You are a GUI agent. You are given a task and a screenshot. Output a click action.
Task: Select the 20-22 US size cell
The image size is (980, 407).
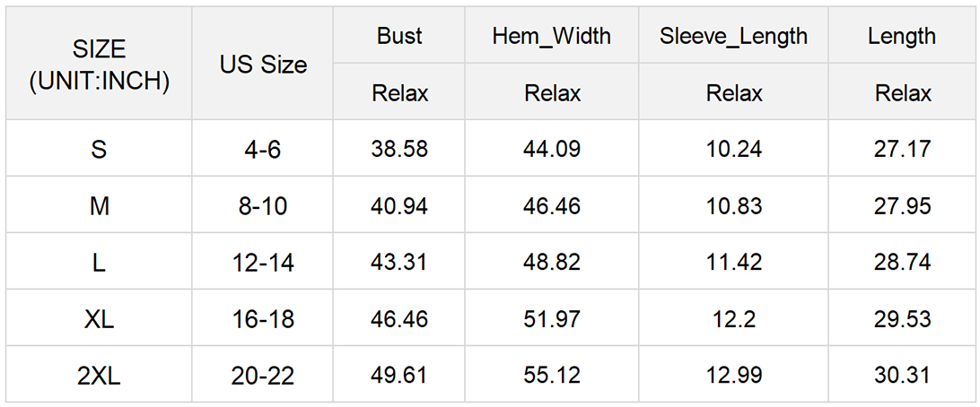(263, 375)
